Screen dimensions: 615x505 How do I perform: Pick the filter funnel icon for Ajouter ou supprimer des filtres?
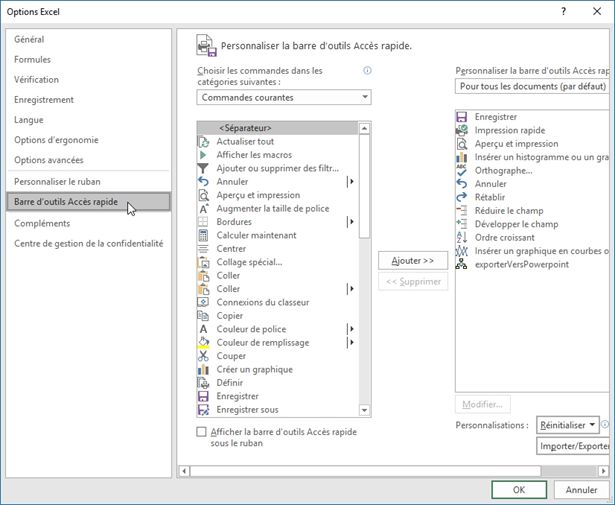pos(203,168)
